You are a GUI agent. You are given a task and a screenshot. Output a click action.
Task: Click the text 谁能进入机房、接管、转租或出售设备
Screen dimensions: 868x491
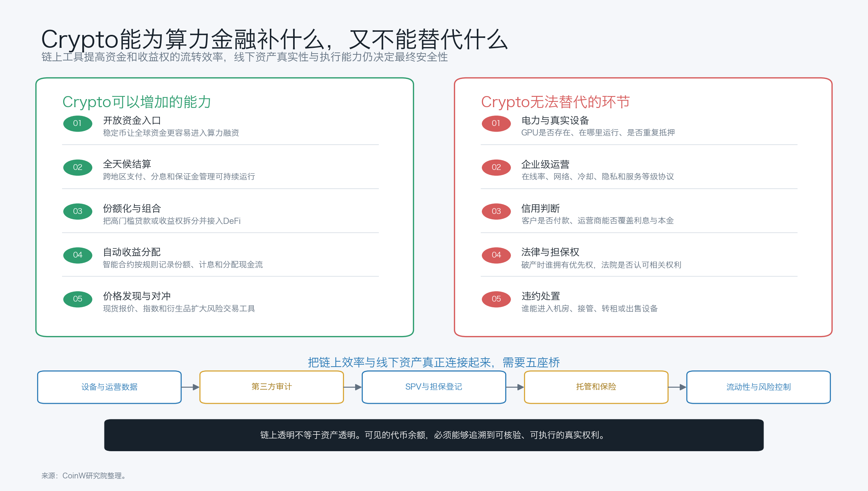[x=590, y=308]
